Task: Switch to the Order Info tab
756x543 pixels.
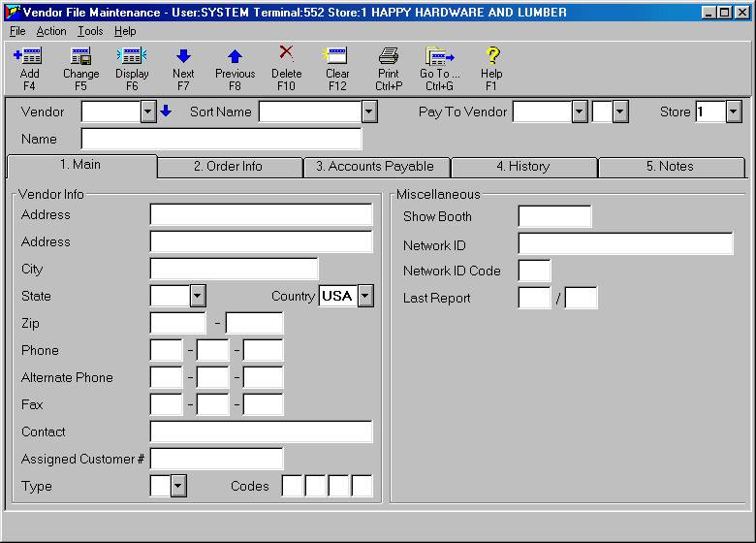Action: [x=228, y=167]
